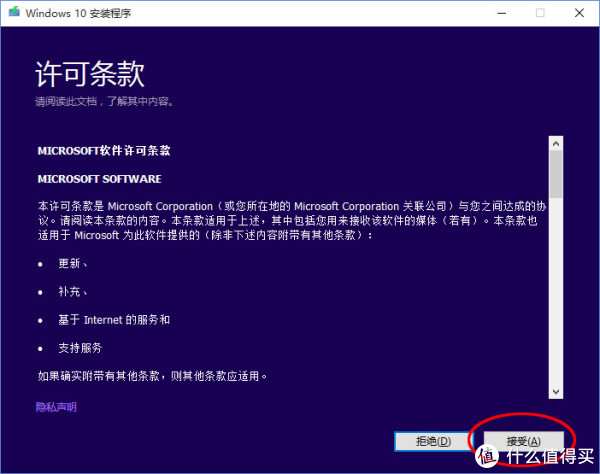Click the 支持服务 bullet item

click(x=80, y=348)
